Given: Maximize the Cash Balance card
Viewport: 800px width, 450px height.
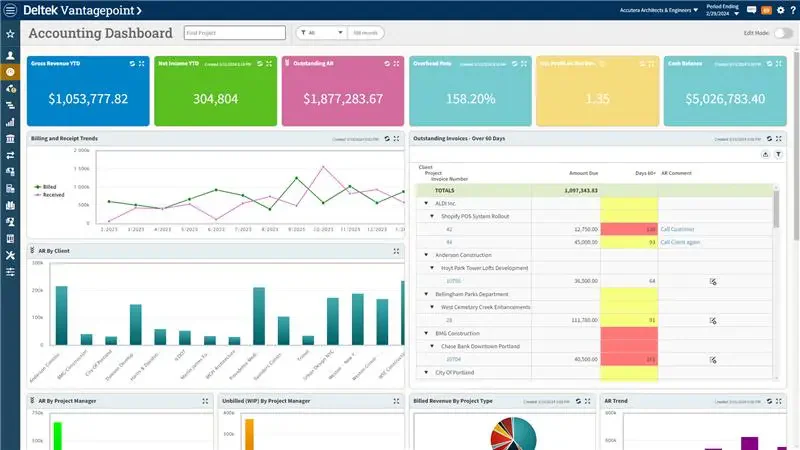Looking at the screenshot, I should (x=779, y=64).
